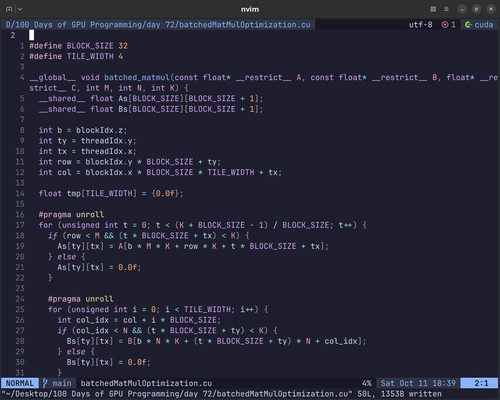Image resolution: width=500 pixels, height=400 pixels.
Task: Click the line '#define BLOCK_SIZE 32'
Action: click(x=78, y=46)
